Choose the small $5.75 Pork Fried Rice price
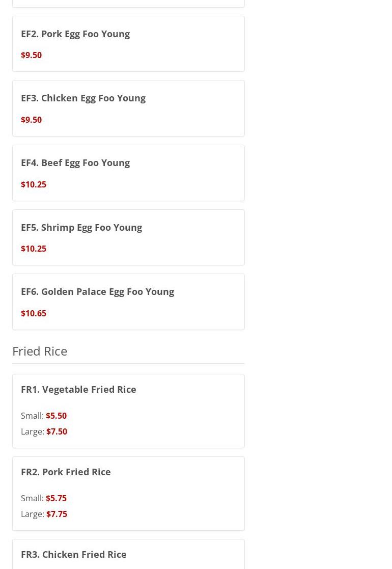Screen dimensions: 392x569 (x=56, y=498)
